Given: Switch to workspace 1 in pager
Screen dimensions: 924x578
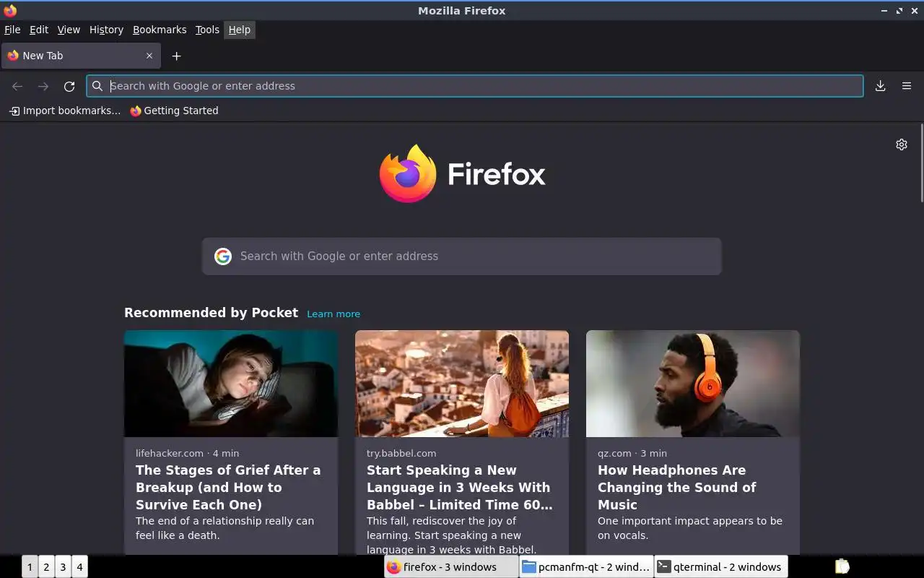Looking at the screenshot, I should [x=30, y=567].
